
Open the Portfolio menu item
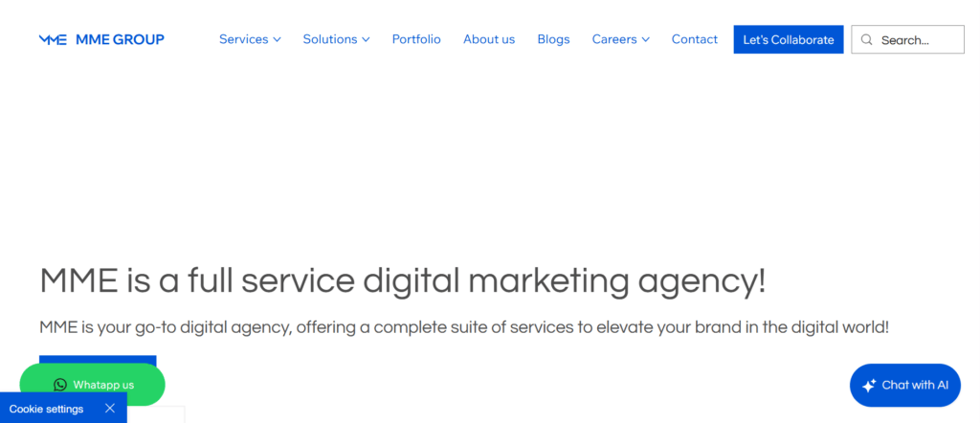(x=416, y=39)
